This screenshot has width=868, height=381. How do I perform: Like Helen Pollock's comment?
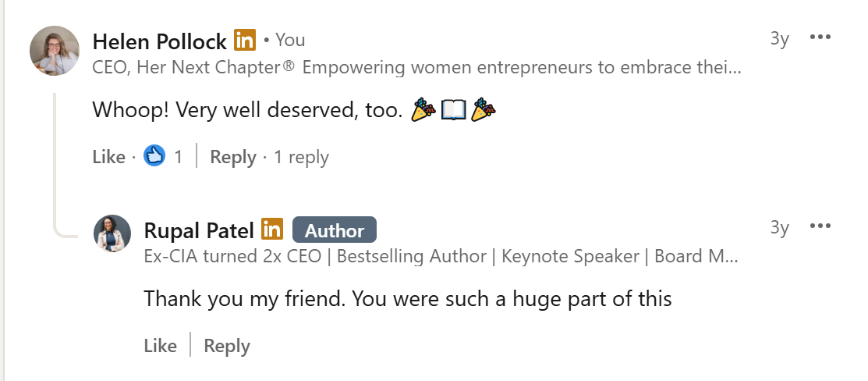108,157
